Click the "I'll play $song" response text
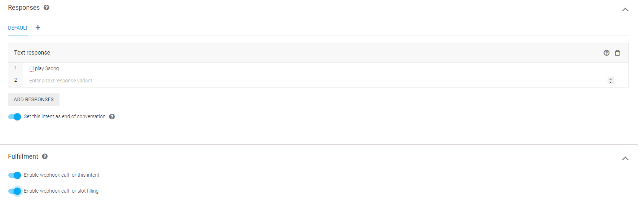 pos(44,69)
